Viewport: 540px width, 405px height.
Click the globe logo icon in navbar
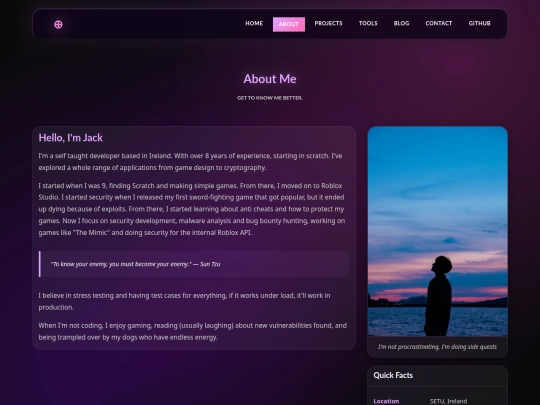[x=58, y=24]
